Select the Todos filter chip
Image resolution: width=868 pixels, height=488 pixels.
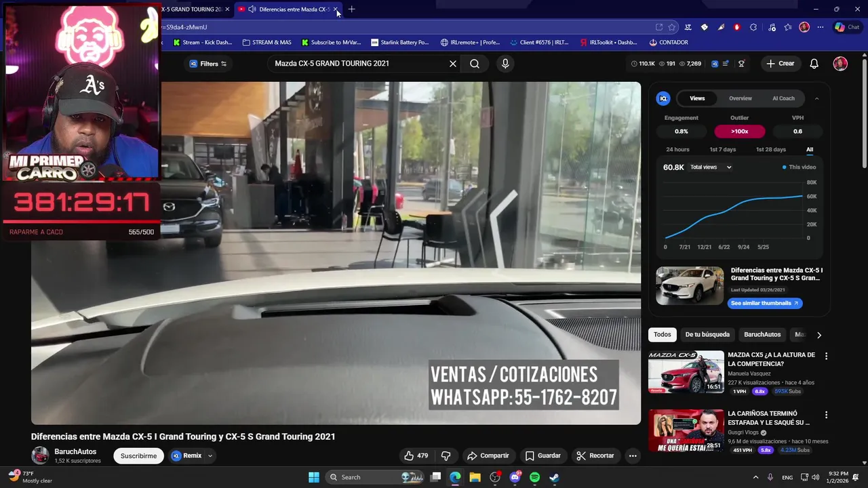(663, 335)
